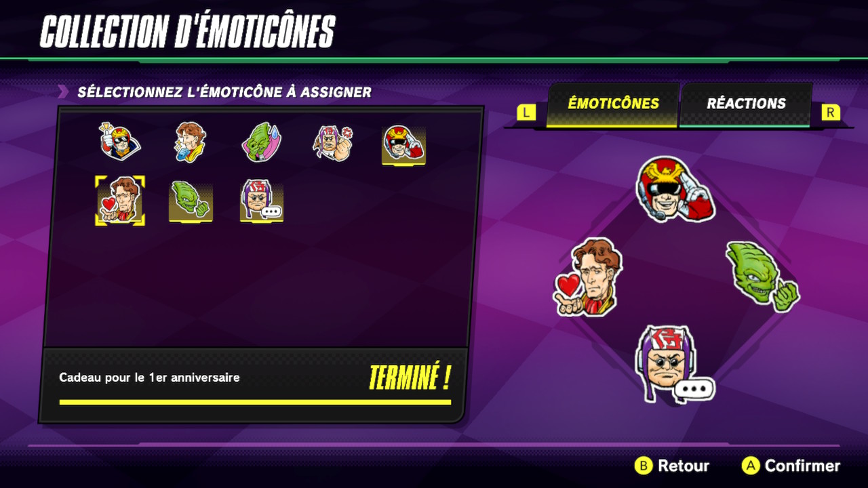
Task: Choose the sweating green alien emote
Action: click(261, 142)
